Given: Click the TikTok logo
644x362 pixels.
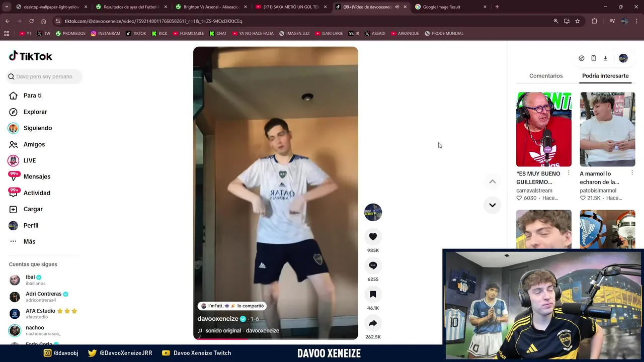Looking at the screenshot, I should [x=31, y=56].
